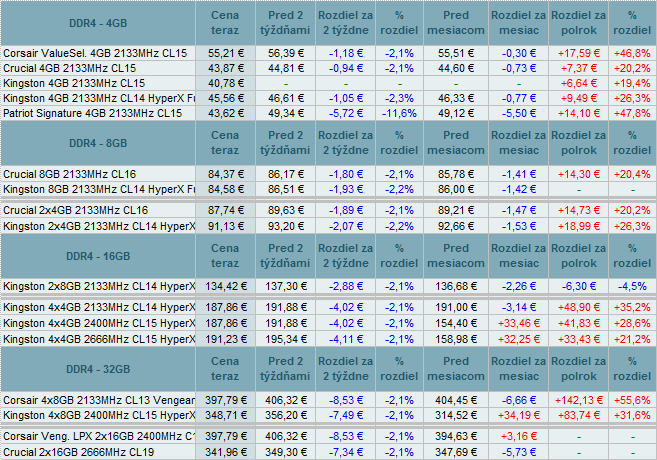Click the +32,25 € monthly difference
Viewport: 657px width, 460px height.
coord(519,339)
